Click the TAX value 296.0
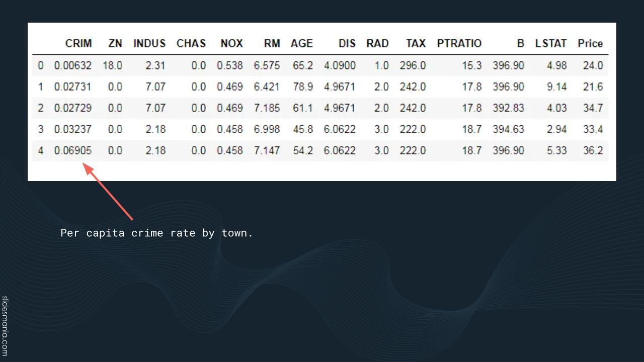644x362 pixels. (x=413, y=65)
